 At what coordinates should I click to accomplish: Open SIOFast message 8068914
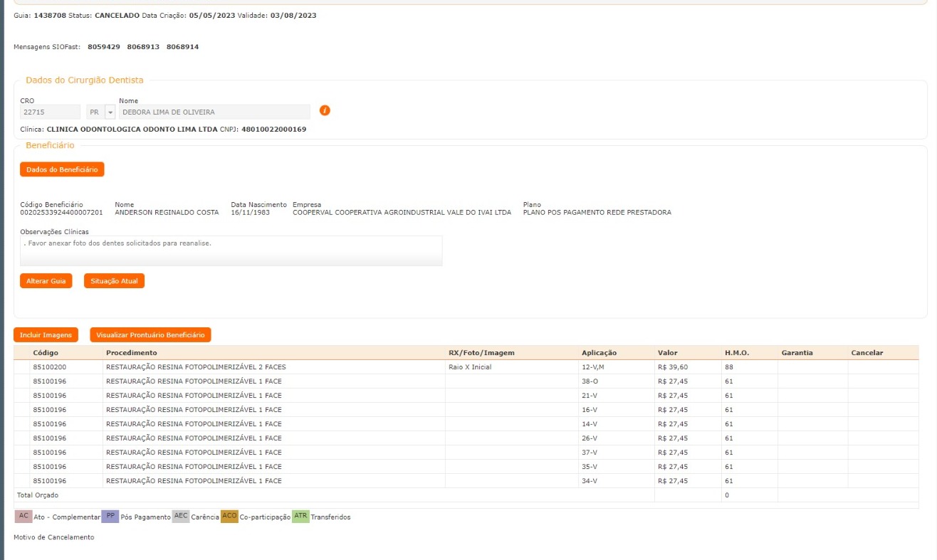click(182, 47)
